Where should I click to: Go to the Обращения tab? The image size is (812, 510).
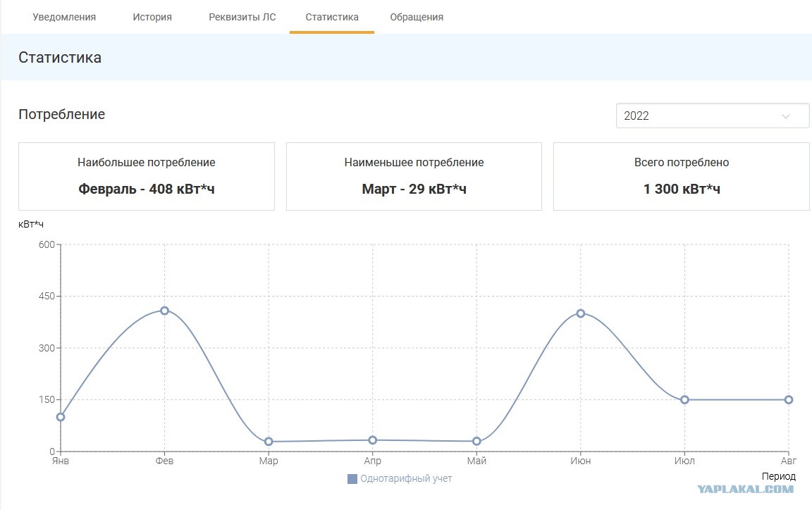(x=417, y=17)
